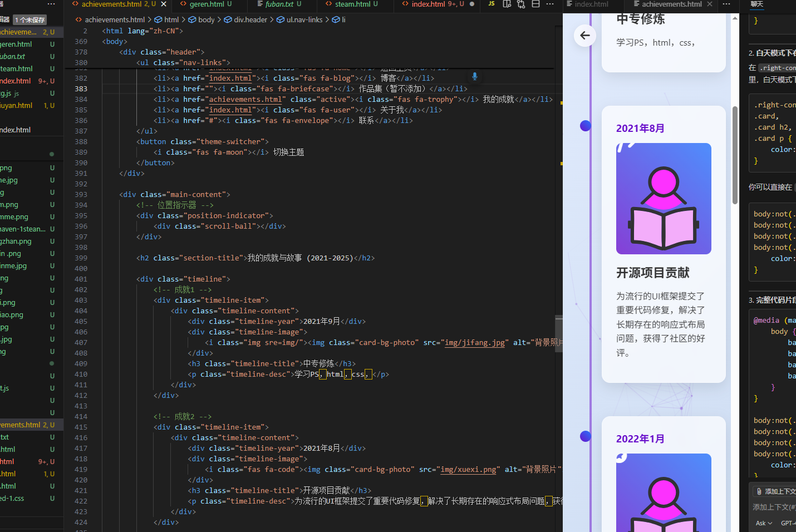The image size is (796, 532).
Task: Open editor more actions ellipsis after layout icon
Action: (x=550, y=4)
